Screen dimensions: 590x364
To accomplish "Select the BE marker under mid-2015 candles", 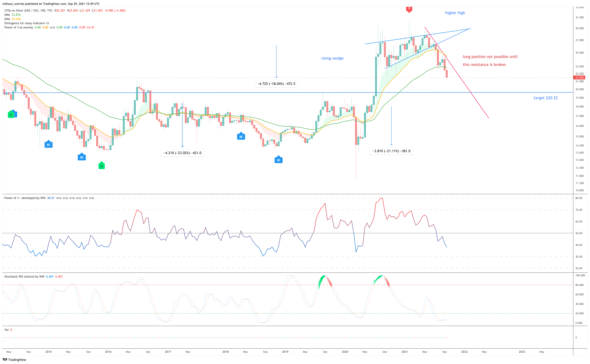I will 82,157.
